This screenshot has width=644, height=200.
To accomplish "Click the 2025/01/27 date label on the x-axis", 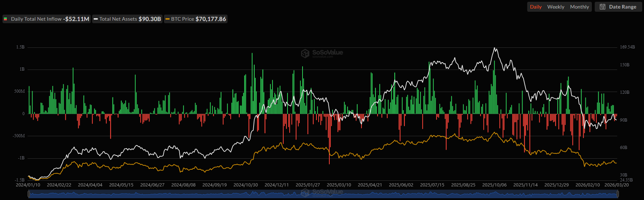I will click(x=308, y=185).
